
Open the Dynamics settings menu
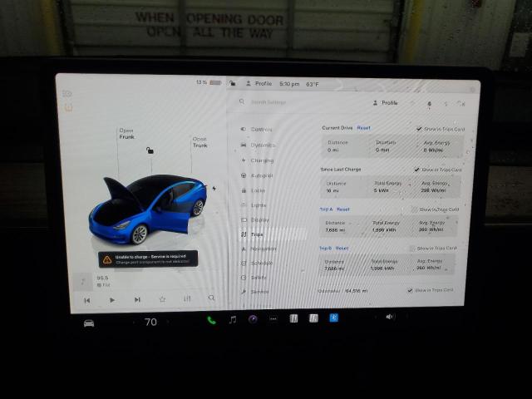tap(259, 145)
